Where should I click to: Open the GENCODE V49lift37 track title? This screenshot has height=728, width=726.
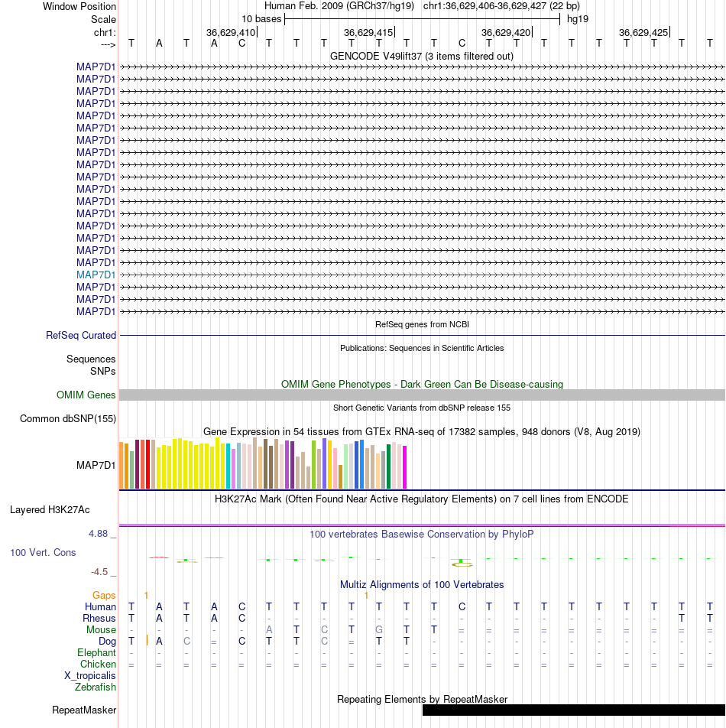pos(422,56)
